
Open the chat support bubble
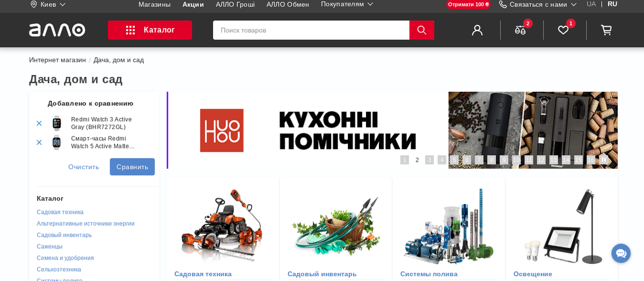(x=621, y=253)
